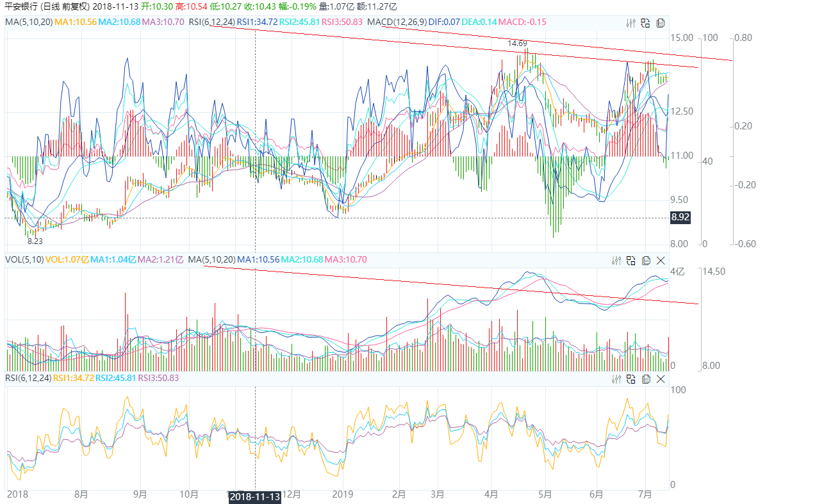
Task: Click the 2018-11-13 date marker on axis
Action: click(x=256, y=497)
